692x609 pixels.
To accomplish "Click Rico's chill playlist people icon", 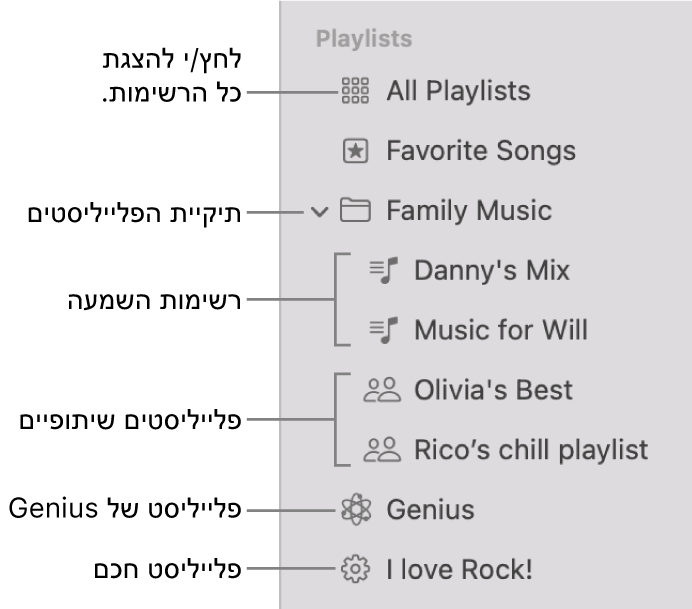I will pos(382,450).
